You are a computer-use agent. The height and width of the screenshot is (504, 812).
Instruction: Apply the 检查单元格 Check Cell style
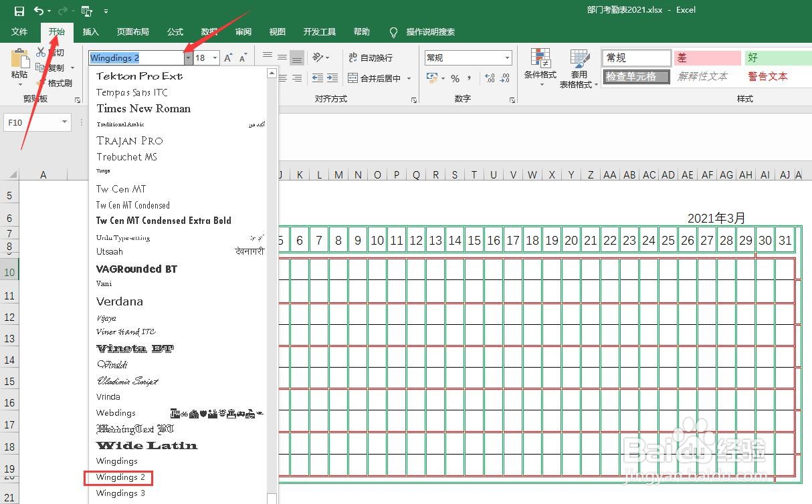tap(637, 77)
